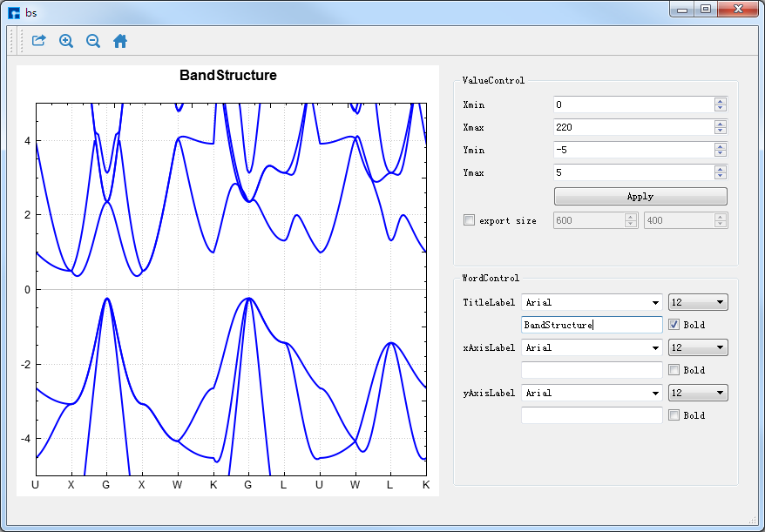Uncheck Bold for the TitleLabel
This screenshot has height=532, width=765.
click(x=674, y=325)
